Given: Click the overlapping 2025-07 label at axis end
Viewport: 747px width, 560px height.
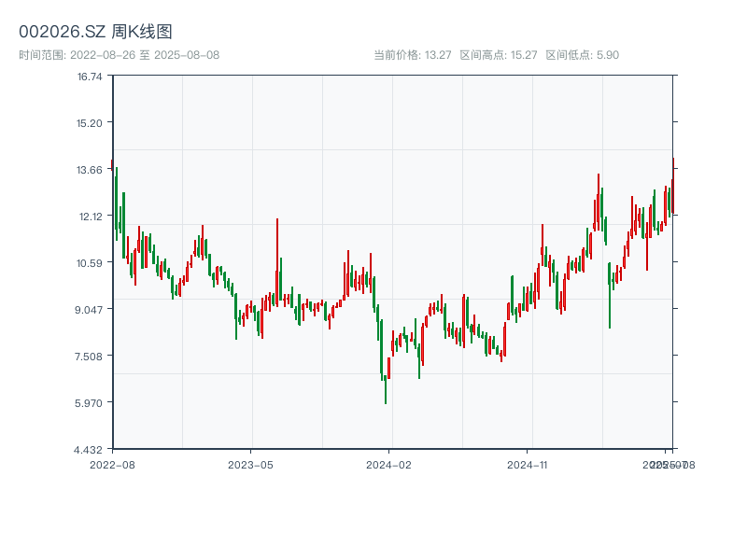Looking at the screenshot, I should (663, 464).
